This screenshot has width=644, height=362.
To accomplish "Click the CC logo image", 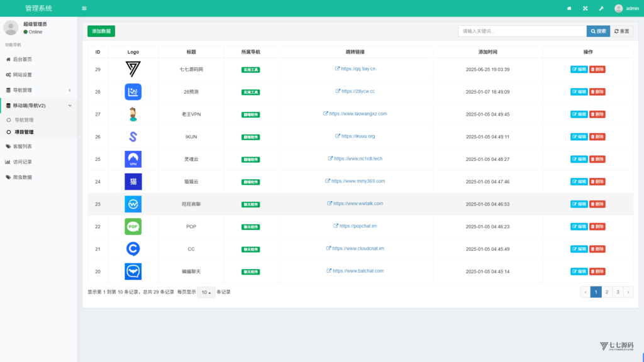I will pyautogui.click(x=133, y=249).
